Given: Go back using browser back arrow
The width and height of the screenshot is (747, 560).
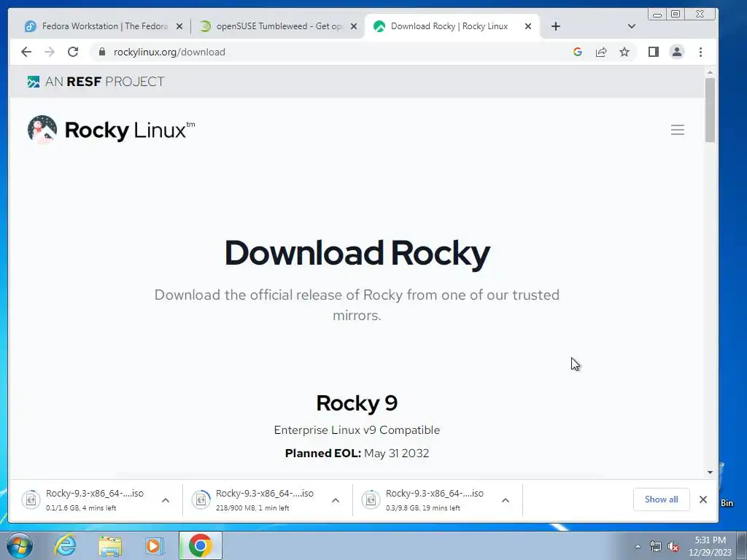Looking at the screenshot, I should pos(26,52).
